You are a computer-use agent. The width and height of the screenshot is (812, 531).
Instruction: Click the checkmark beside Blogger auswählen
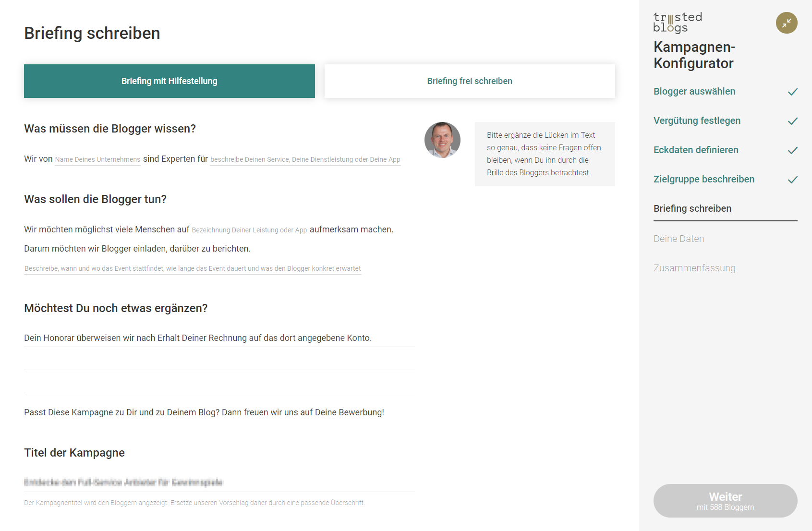click(792, 92)
